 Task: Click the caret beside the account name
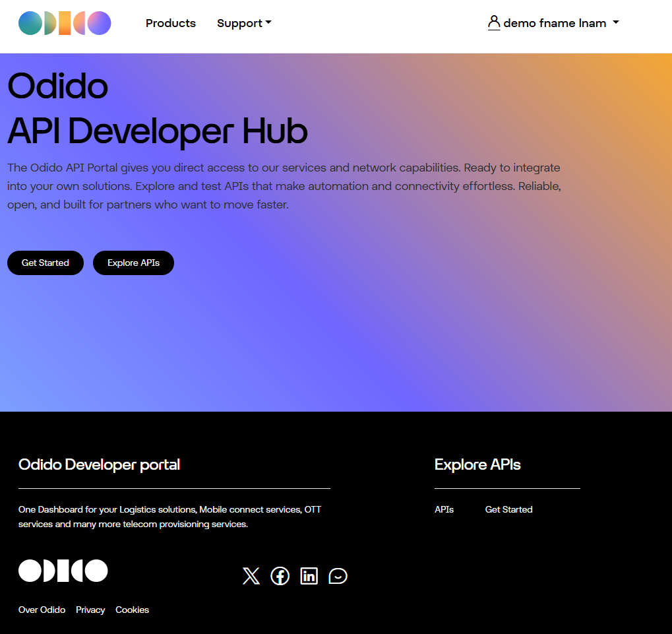[x=616, y=22]
